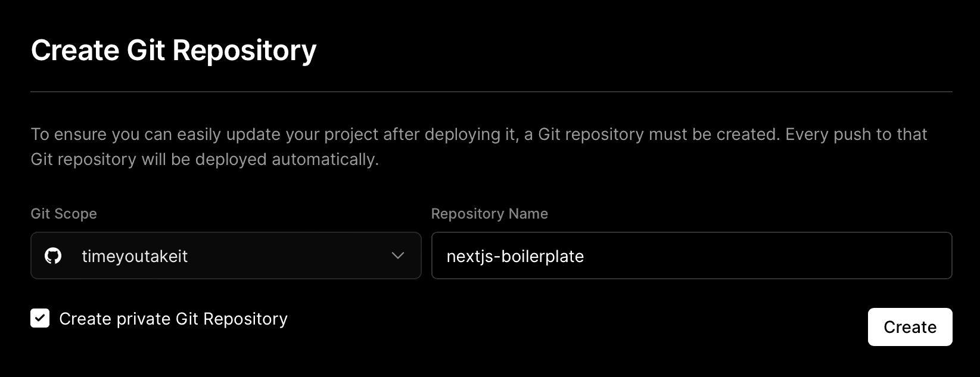Click the Repository Name label text
The image size is (980, 377).
pos(489,213)
